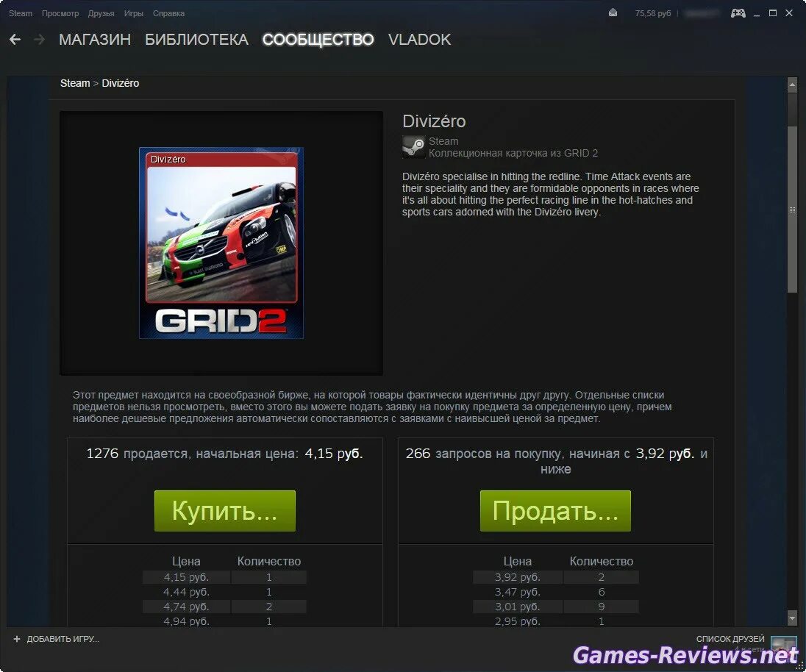Screen dimensions: 806x672
Task: Select the 4,15 руб. sell price row
Action: 224,577
